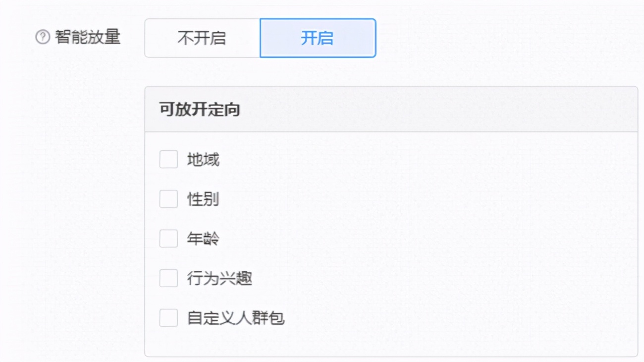Viewport: 644px width, 362px height.
Task: Check the 性别 checkbox
Action: pyautogui.click(x=168, y=198)
